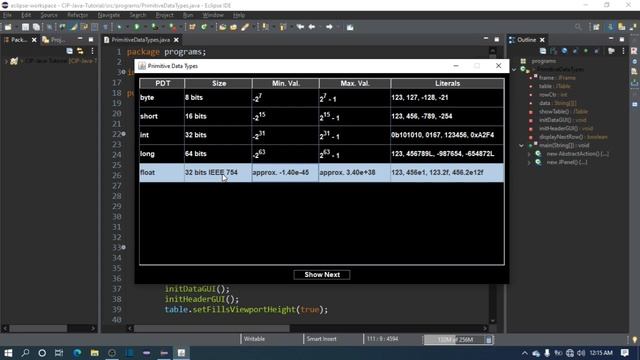Click the New Java Package icon
Image resolution: width=640 pixels, height=360 pixels.
tap(192, 27)
